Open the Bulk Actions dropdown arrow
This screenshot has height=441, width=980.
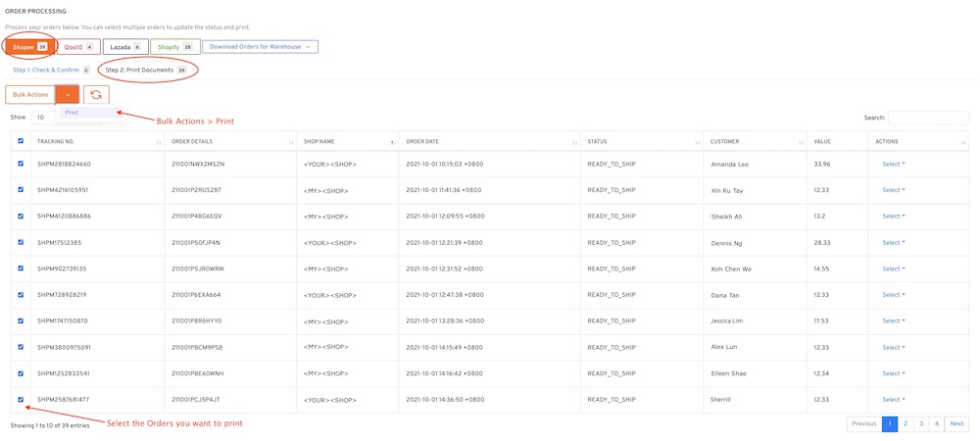coord(68,94)
